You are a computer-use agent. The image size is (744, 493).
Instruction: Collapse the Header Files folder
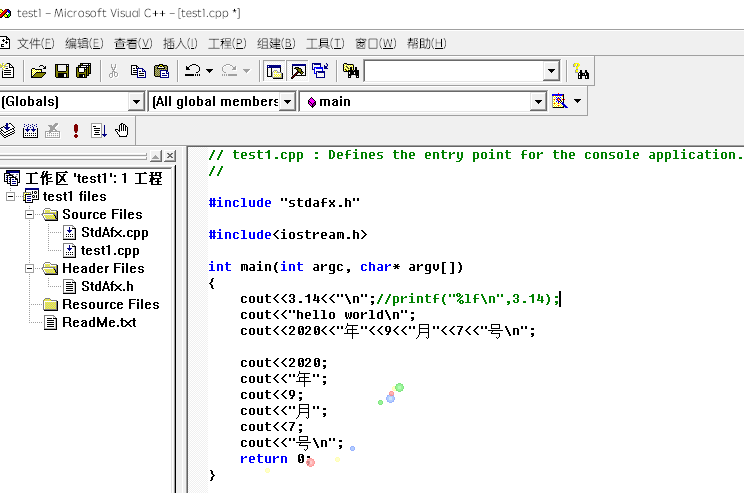29,268
